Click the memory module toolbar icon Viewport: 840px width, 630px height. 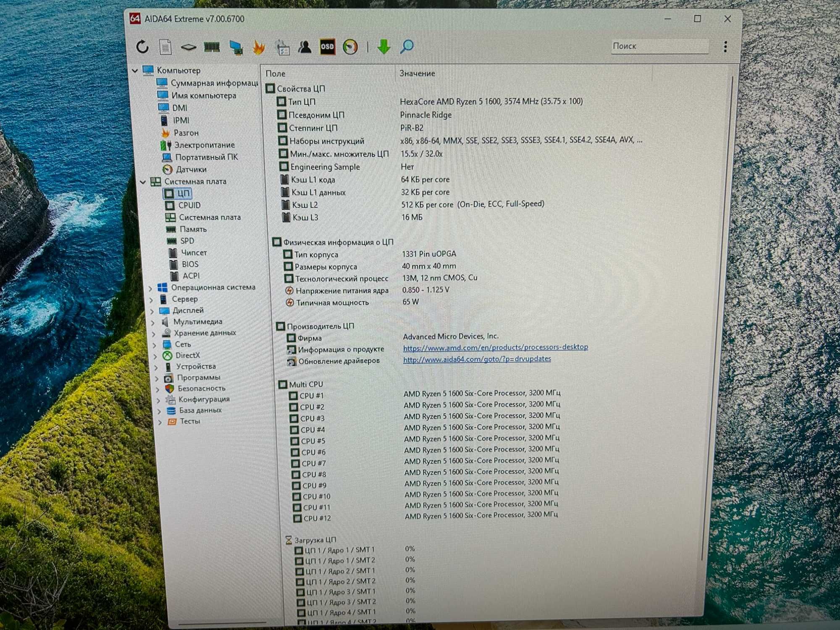point(212,47)
